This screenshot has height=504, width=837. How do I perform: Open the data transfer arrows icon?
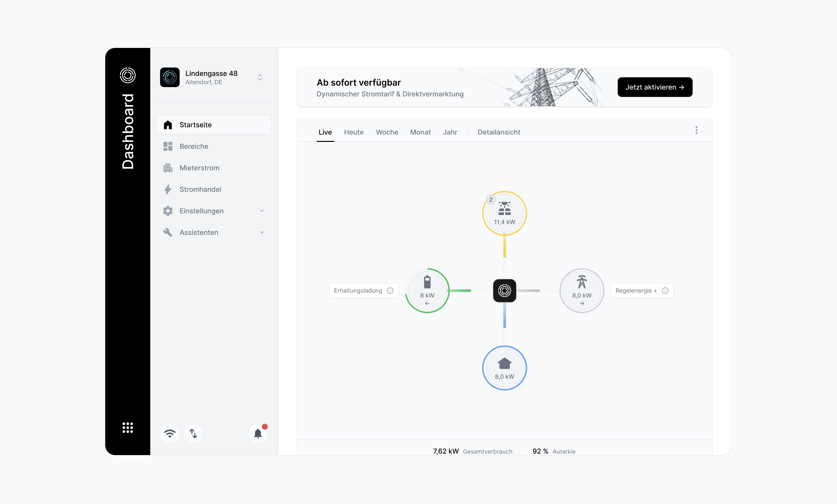coord(193,433)
